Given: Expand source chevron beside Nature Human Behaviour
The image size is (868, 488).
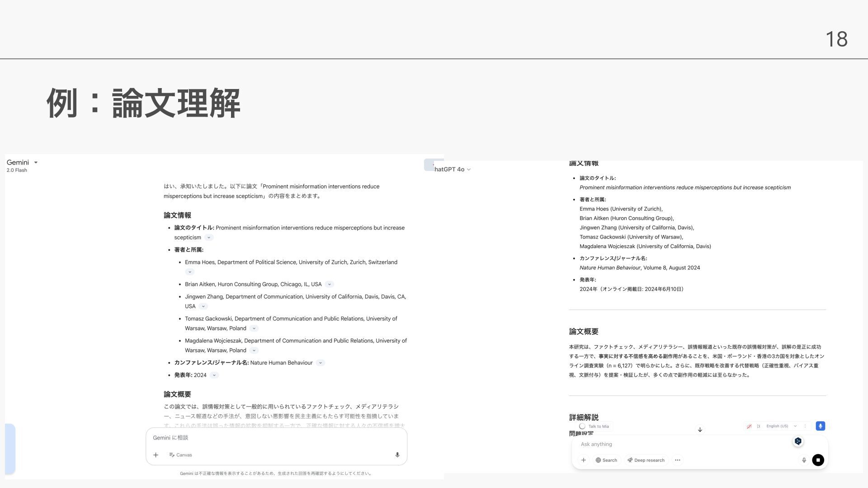Looking at the screenshot, I should click(321, 363).
